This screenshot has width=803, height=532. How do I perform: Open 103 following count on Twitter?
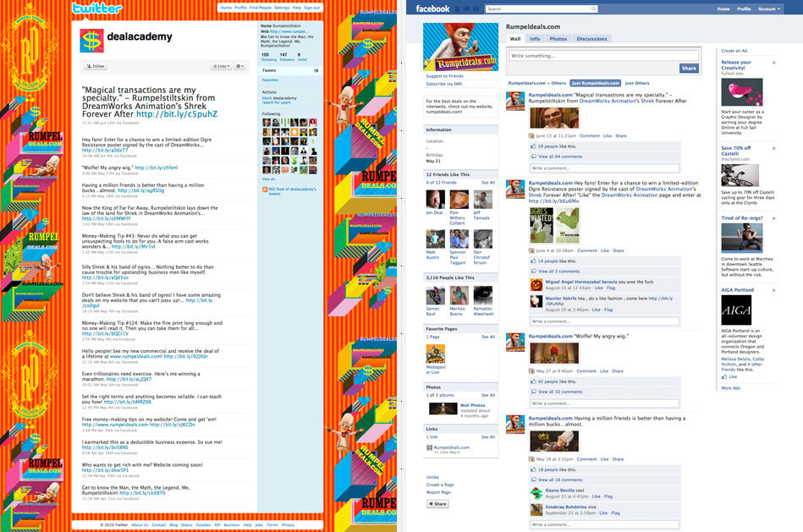click(268, 57)
